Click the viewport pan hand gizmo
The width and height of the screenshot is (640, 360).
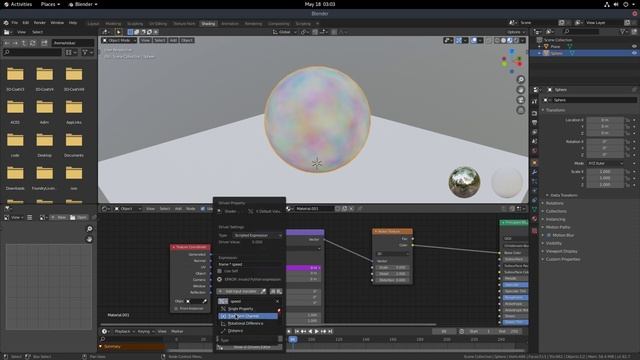click(520, 90)
